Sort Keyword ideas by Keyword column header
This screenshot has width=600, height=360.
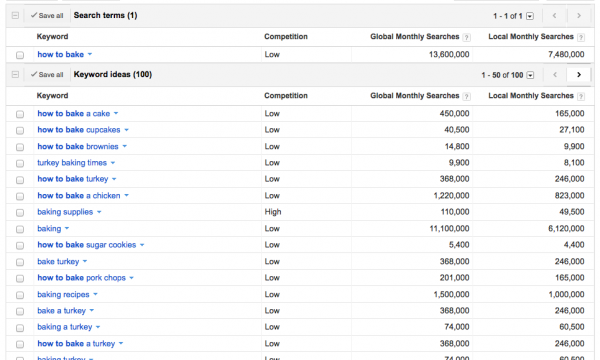pos(52,96)
